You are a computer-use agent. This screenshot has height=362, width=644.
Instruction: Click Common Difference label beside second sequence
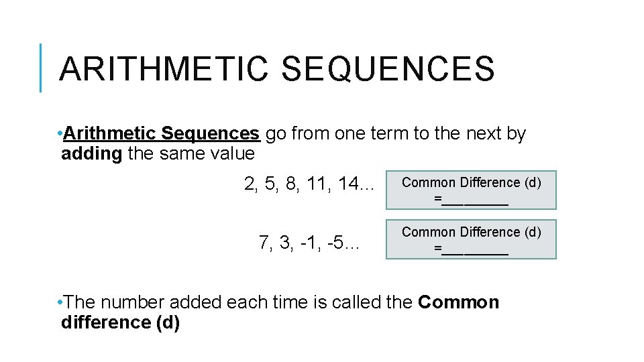[x=471, y=232]
